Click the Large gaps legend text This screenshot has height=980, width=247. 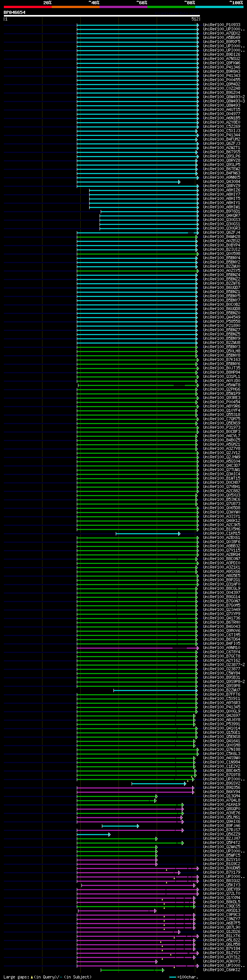coord(47,977)
